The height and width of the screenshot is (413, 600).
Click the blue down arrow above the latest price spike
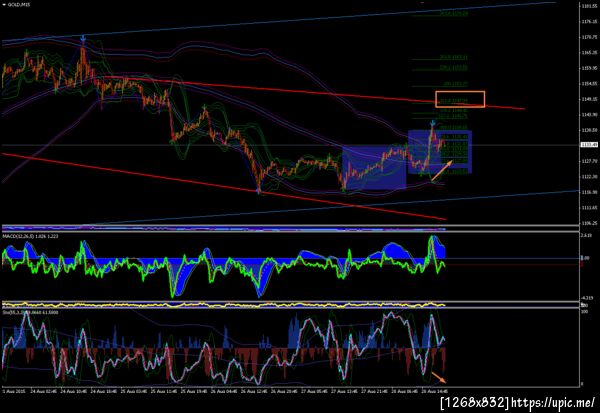tap(433, 123)
